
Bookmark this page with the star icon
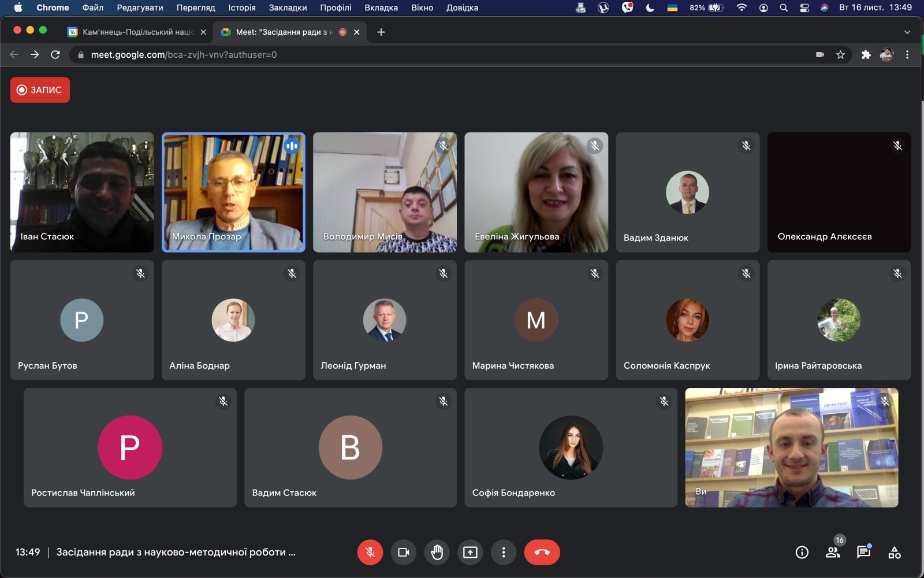coord(840,55)
